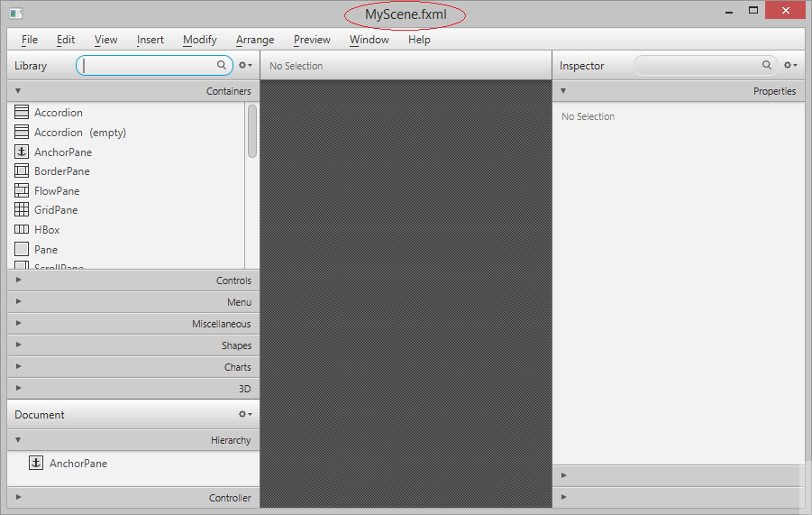
Task: Select the Accordion library item text
Action: click(x=58, y=113)
